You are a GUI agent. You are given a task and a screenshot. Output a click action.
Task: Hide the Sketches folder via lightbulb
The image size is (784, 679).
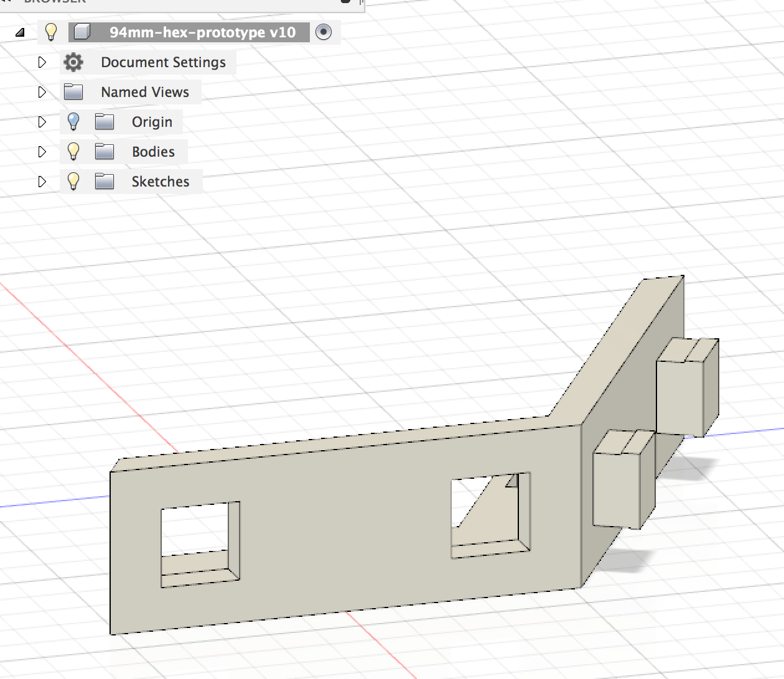coord(73,181)
